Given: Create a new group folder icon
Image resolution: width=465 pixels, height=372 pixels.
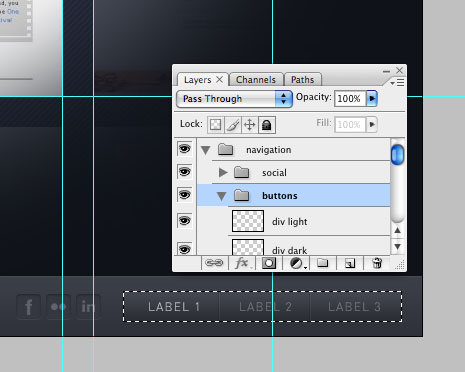Looking at the screenshot, I should coord(323,263).
